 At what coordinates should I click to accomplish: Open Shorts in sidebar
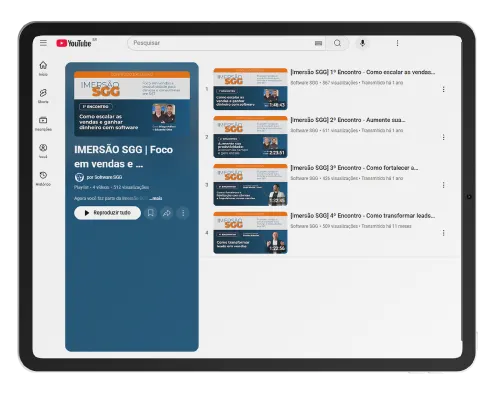[43, 96]
